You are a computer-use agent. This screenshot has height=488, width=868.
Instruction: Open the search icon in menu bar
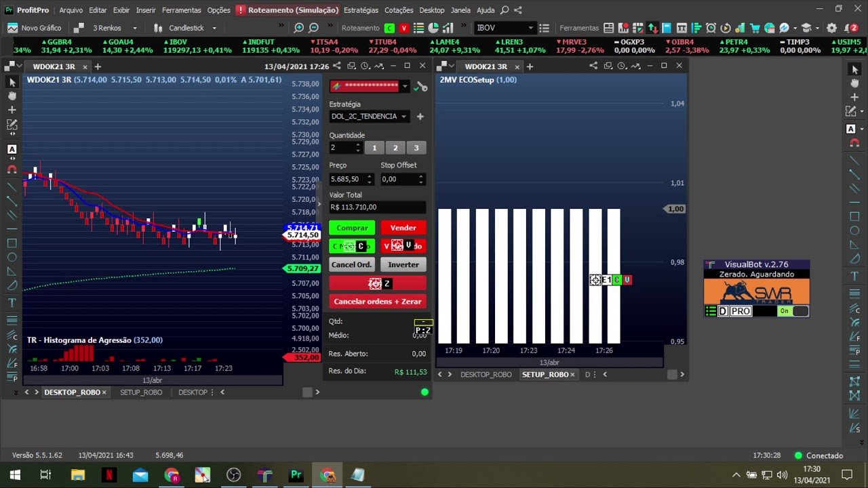click(504, 10)
